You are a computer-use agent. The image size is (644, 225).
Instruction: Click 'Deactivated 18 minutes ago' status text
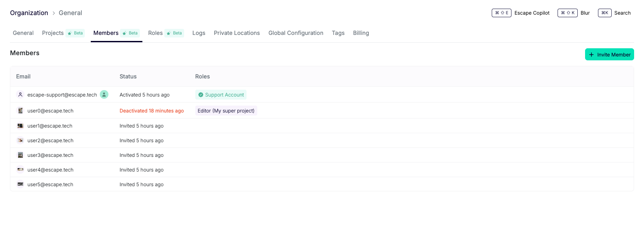click(x=152, y=111)
